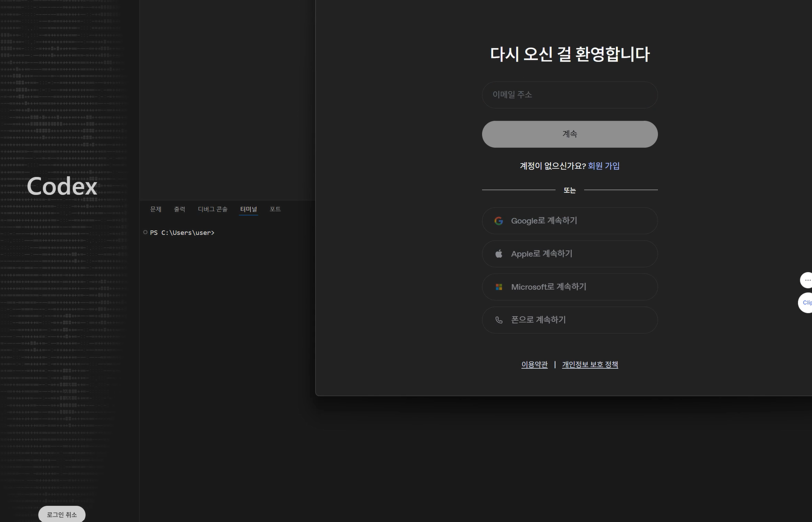Click the Codex logo text

pos(62,186)
